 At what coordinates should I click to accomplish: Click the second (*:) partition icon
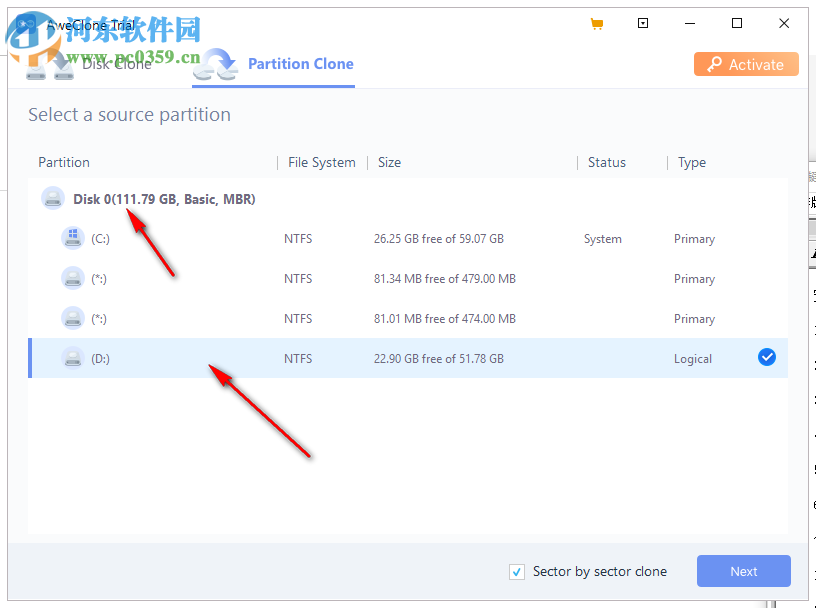point(72,318)
